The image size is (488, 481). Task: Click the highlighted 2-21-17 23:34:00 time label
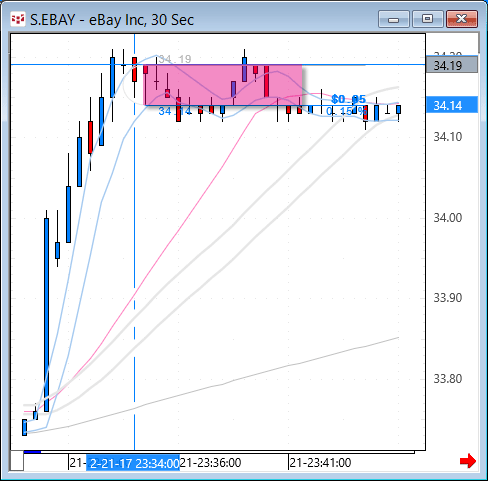click(x=133, y=463)
